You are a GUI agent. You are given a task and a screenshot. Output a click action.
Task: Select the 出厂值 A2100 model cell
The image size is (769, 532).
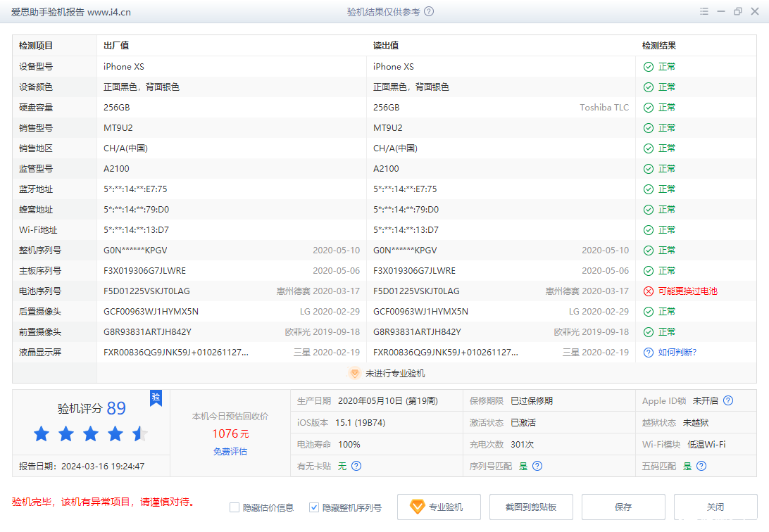pos(116,168)
